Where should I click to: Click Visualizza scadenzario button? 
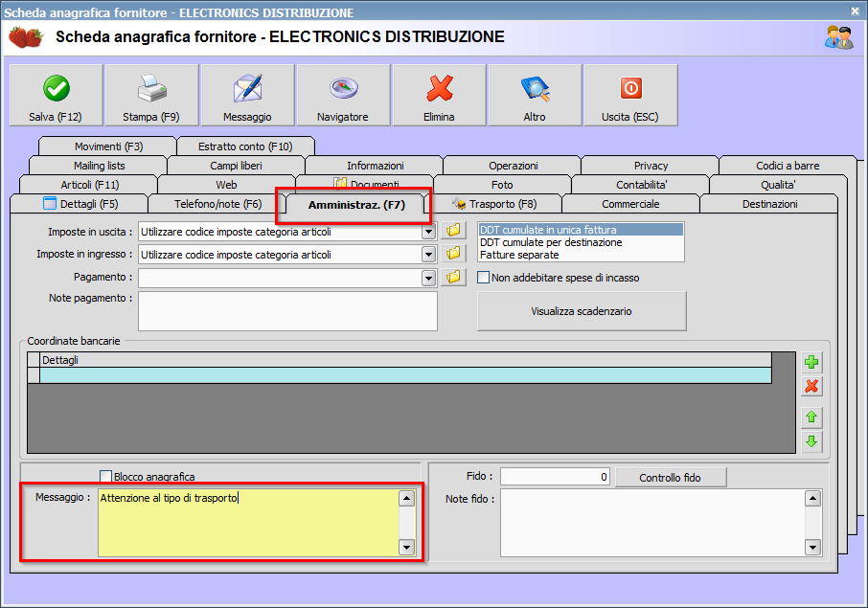tap(582, 311)
